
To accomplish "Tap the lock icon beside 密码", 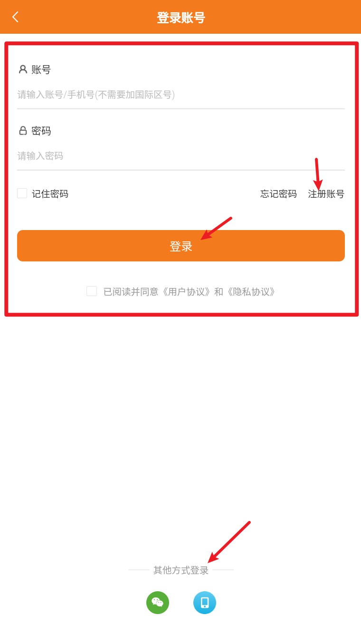I will click(23, 130).
